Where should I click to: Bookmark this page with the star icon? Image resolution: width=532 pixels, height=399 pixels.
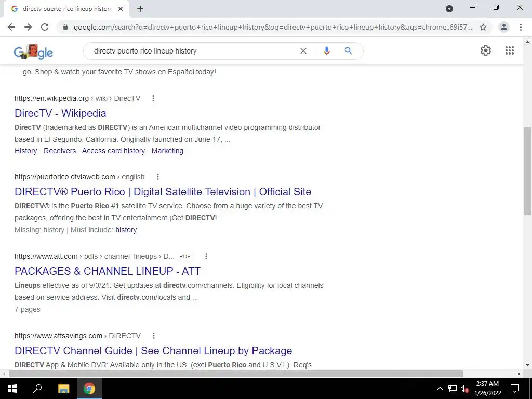[483, 27]
